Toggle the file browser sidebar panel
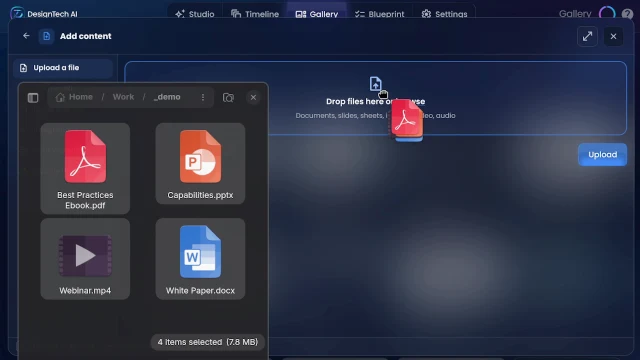This screenshot has height=360, width=640. 33,97
